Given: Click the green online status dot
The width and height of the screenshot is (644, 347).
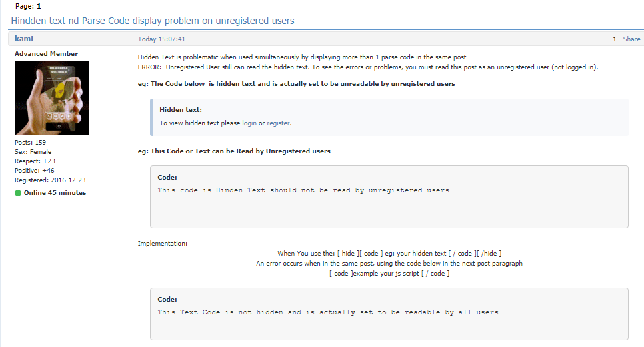Looking at the screenshot, I should coord(19,193).
